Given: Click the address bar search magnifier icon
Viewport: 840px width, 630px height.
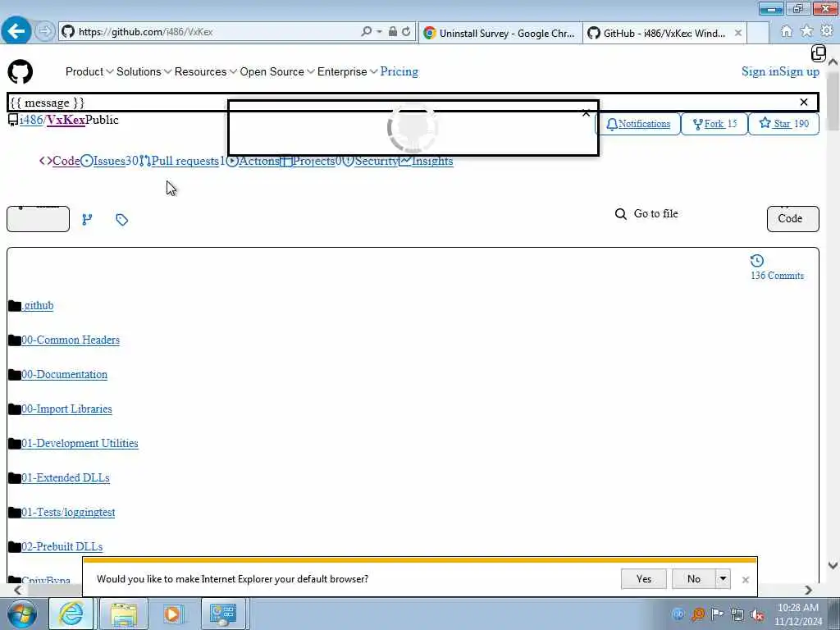Looking at the screenshot, I should 367,32.
